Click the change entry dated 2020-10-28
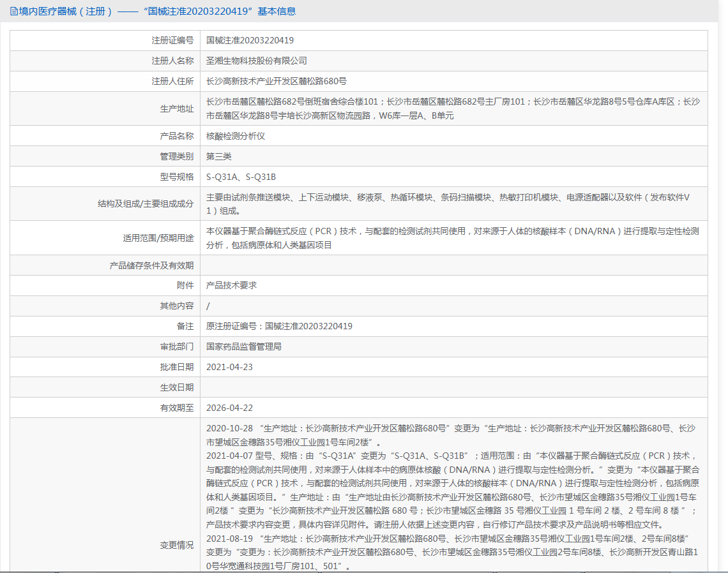The height and width of the screenshot is (573, 728). tap(451, 435)
